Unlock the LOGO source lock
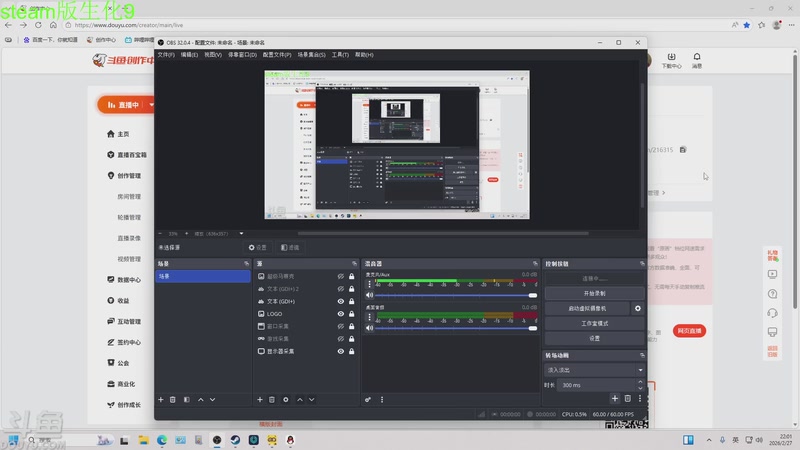Image resolution: width=800 pixels, height=450 pixels. (352, 314)
